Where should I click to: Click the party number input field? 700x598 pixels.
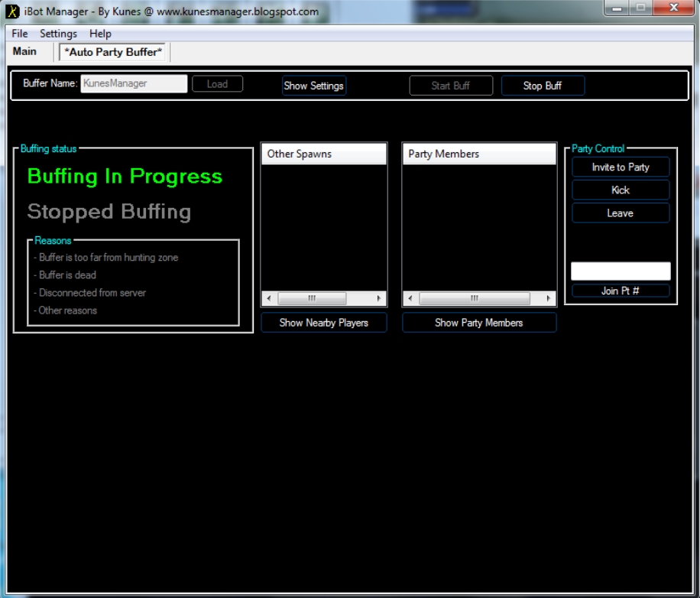[620, 271]
